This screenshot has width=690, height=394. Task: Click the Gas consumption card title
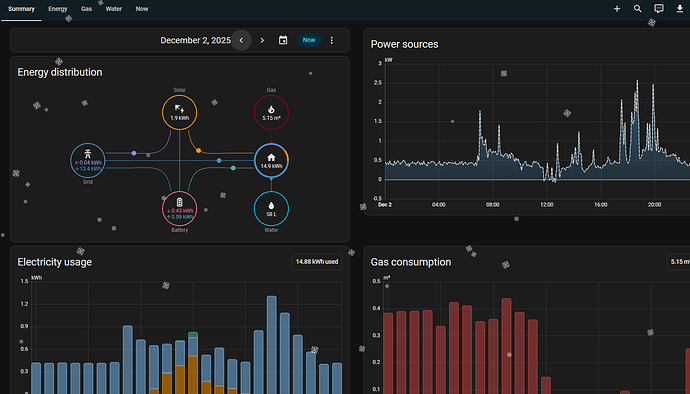coord(411,262)
